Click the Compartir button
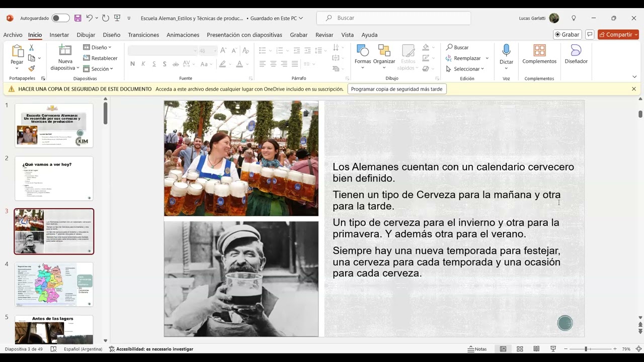The width and height of the screenshot is (644, 362). [x=618, y=35]
